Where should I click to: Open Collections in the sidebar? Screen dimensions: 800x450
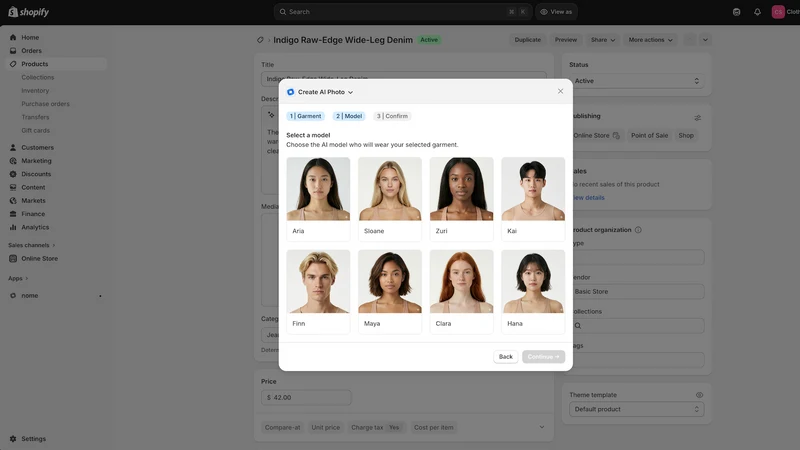coord(38,78)
